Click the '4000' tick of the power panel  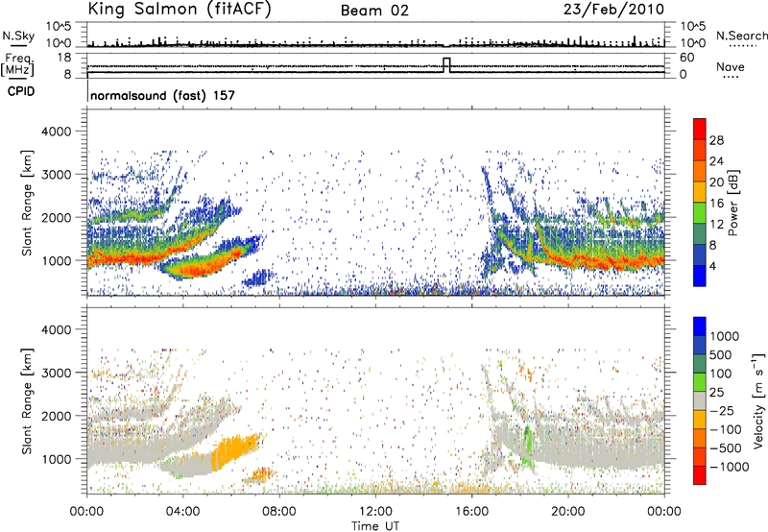56,132
